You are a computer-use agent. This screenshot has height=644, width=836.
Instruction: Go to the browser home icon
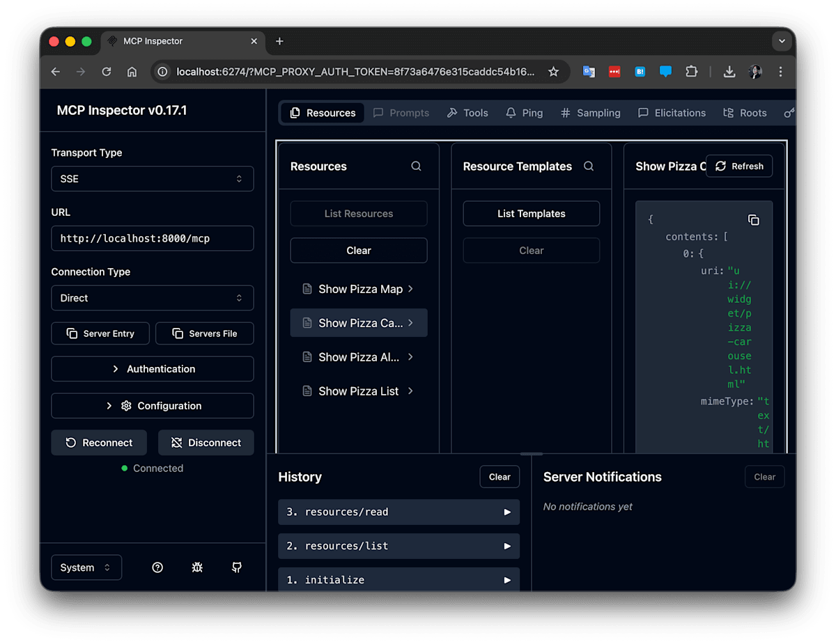point(132,72)
